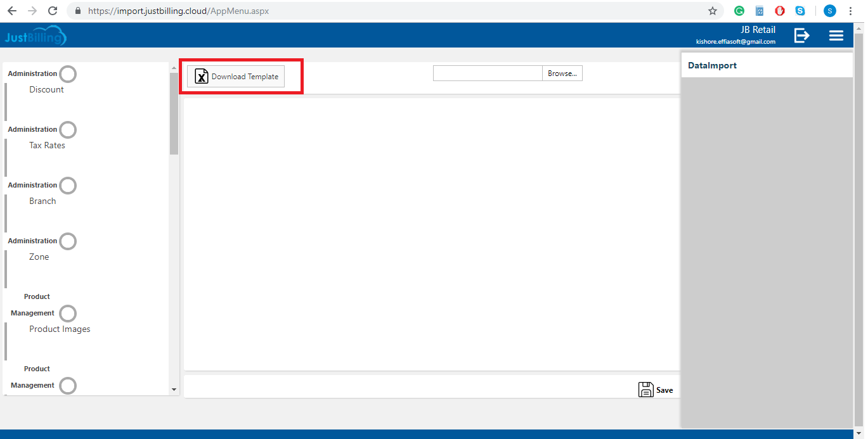The height and width of the screenshot is (439, 868).
Task: Click the JustBilling logo
Action: [x=35, y=37]
